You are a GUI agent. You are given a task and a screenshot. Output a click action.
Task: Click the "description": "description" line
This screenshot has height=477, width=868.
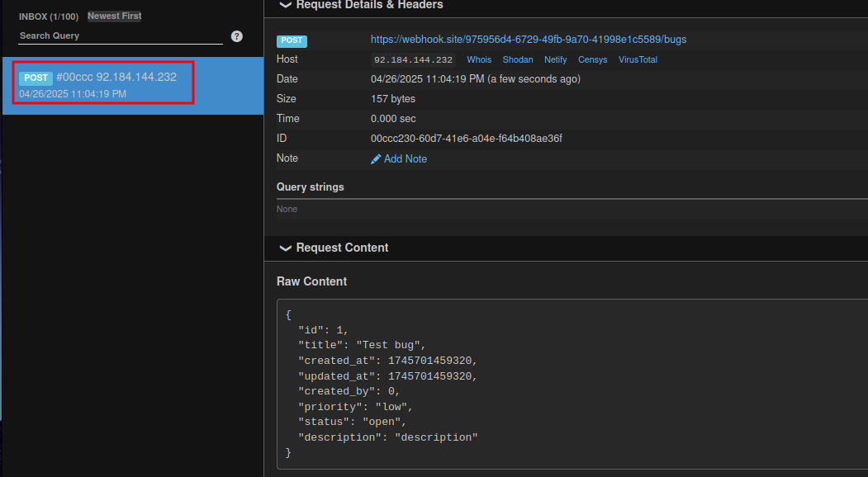[387, 437]
